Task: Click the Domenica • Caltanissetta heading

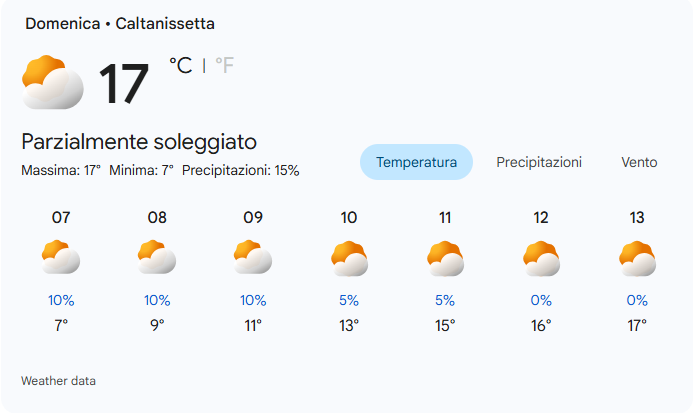Action: [x=120, y=23]
